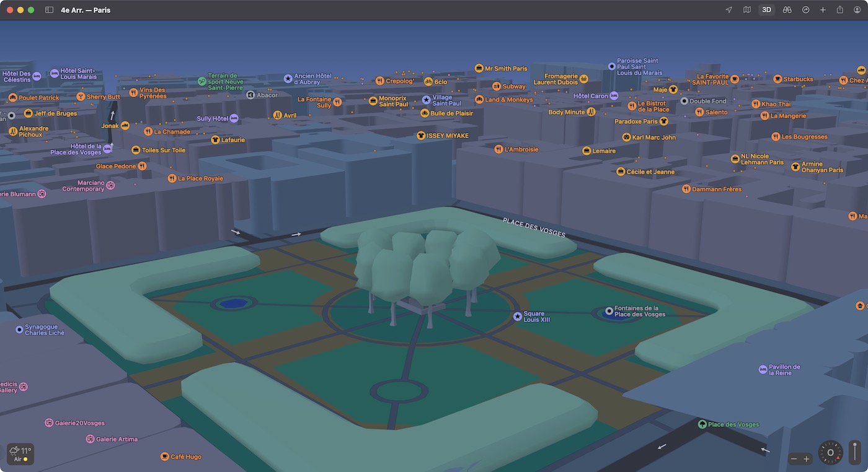Select Double Fond pin

pos(684,101)
